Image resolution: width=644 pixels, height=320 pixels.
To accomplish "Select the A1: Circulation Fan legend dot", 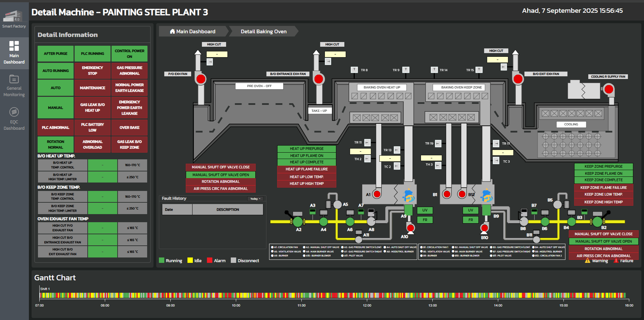I will (x=272, y=247).
